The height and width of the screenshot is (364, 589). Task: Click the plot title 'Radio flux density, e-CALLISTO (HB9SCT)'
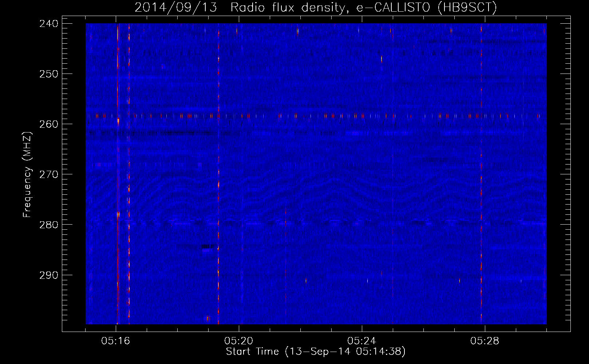pos(364,7)
